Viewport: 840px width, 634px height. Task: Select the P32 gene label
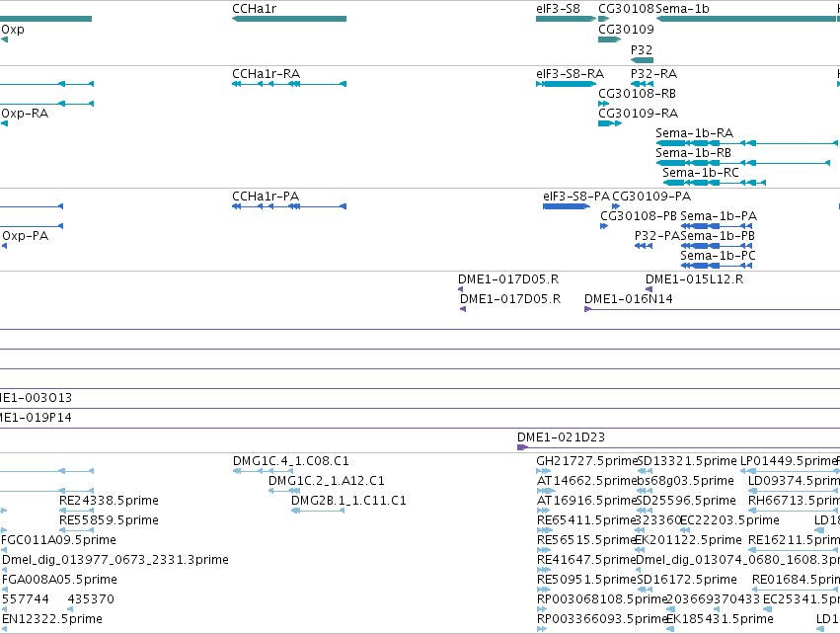pyautogui.click(x=642, y=49)
